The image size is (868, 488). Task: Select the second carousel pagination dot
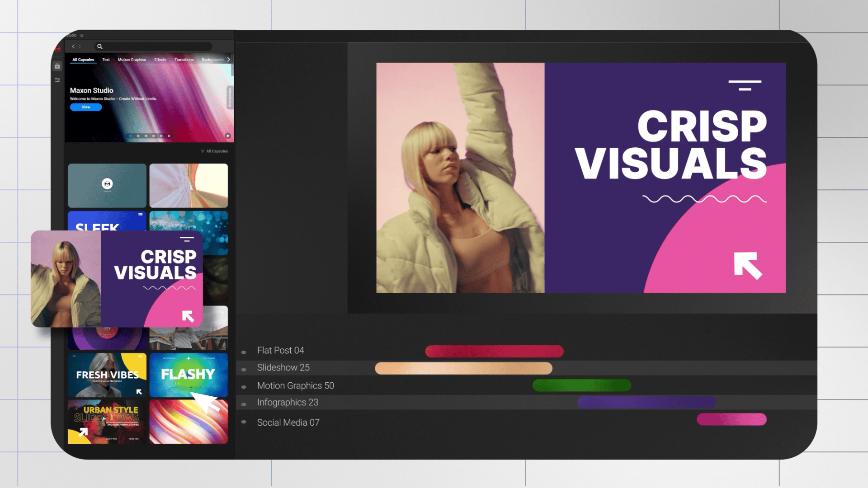[x=138, y=136]
